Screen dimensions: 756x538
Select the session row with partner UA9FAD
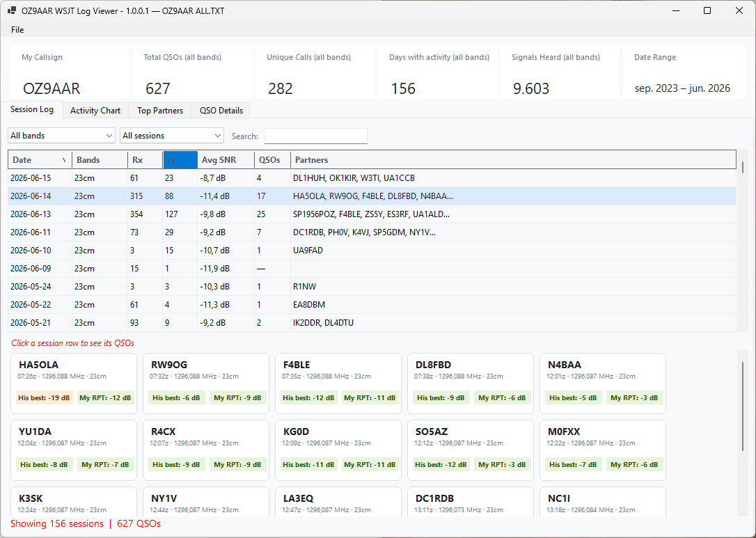tap(372, 250)
